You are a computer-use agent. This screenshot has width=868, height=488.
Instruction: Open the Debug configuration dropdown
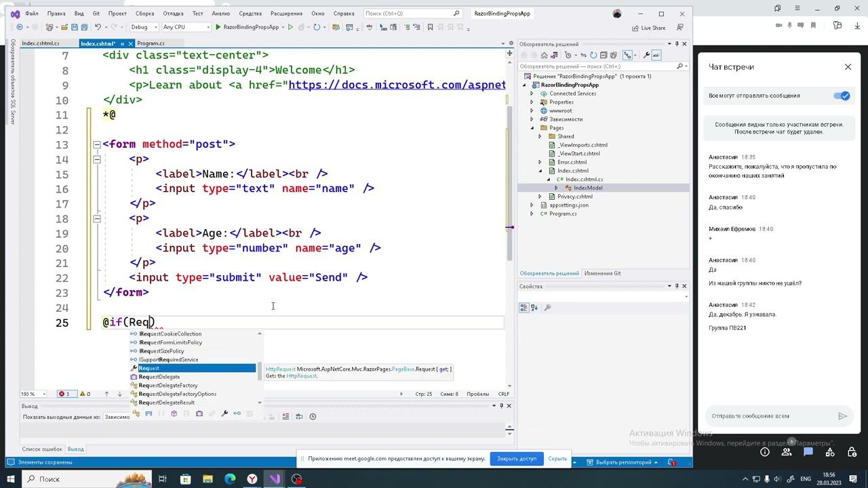tap(143, 27)
